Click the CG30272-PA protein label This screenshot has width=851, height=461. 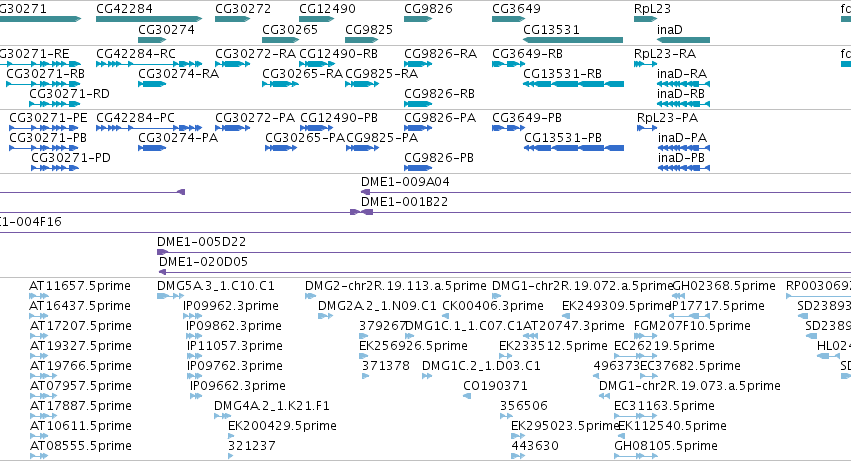coord(255,118)
